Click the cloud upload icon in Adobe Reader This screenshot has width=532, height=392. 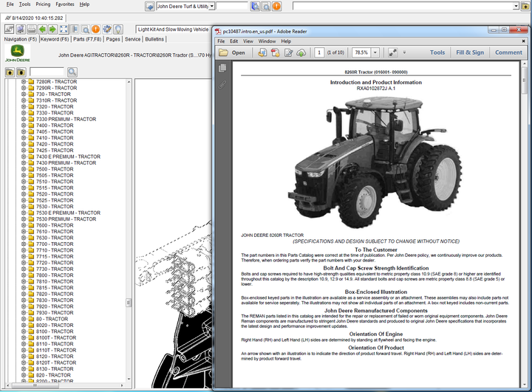click(x=301, y=52)
